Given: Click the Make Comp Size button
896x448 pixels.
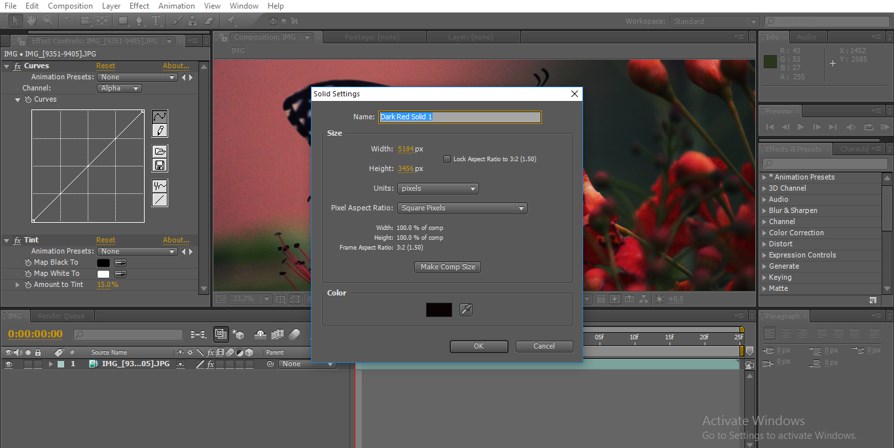Looking at the screenshot, I should point(447,267).
